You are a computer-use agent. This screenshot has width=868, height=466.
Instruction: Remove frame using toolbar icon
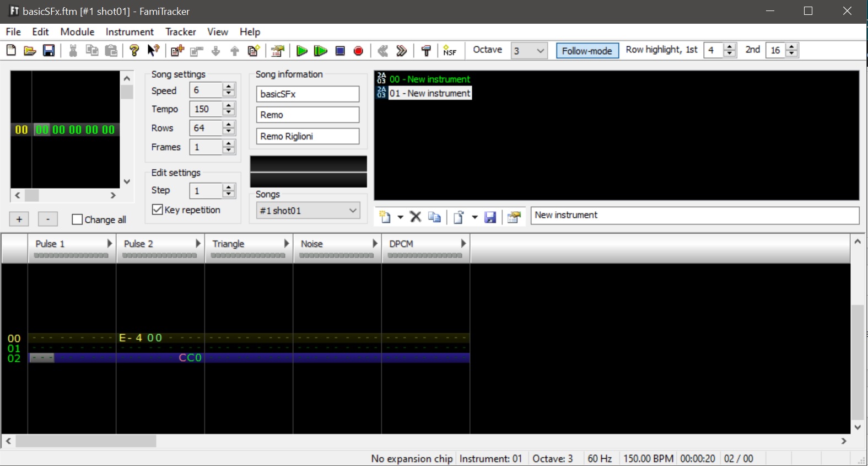(x=196, y=51)
